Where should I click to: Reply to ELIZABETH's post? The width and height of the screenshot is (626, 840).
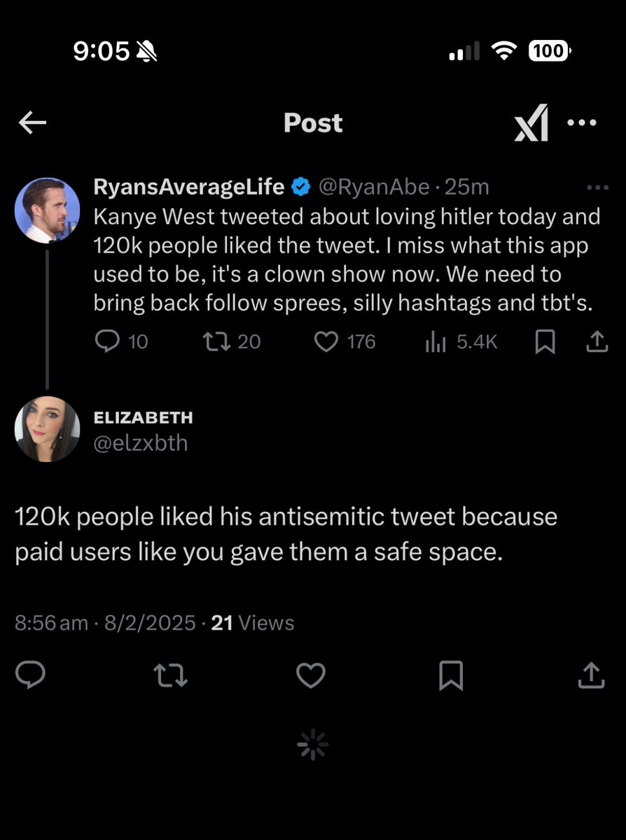point(30,675)
